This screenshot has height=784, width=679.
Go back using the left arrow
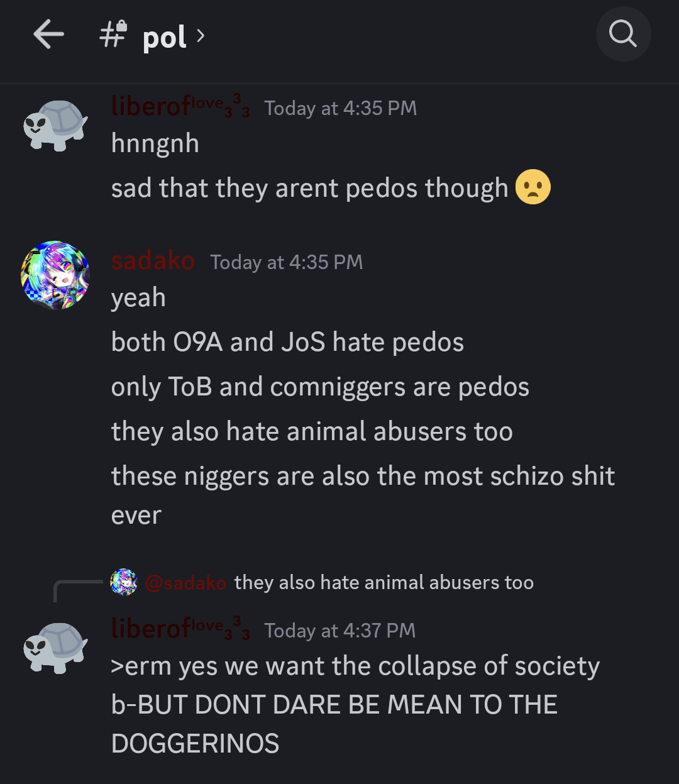coord(48,34)
